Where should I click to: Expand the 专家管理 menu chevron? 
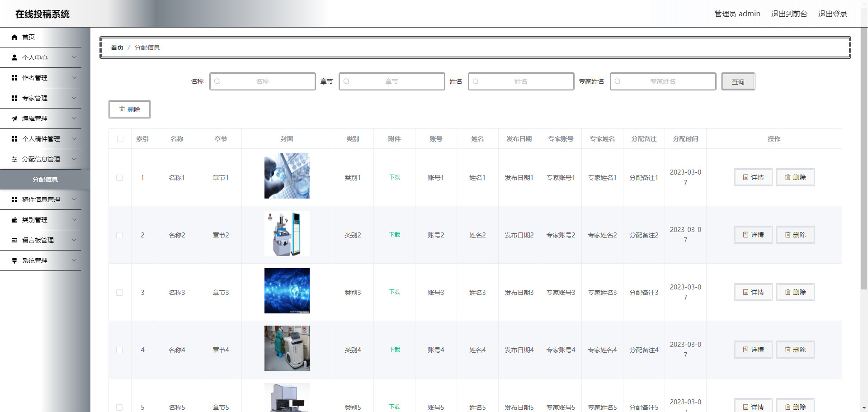[x=74, y=98]
